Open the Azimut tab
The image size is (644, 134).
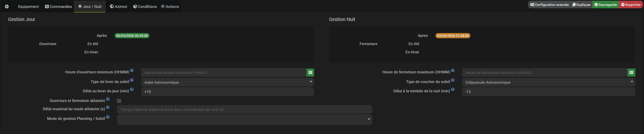118,7
